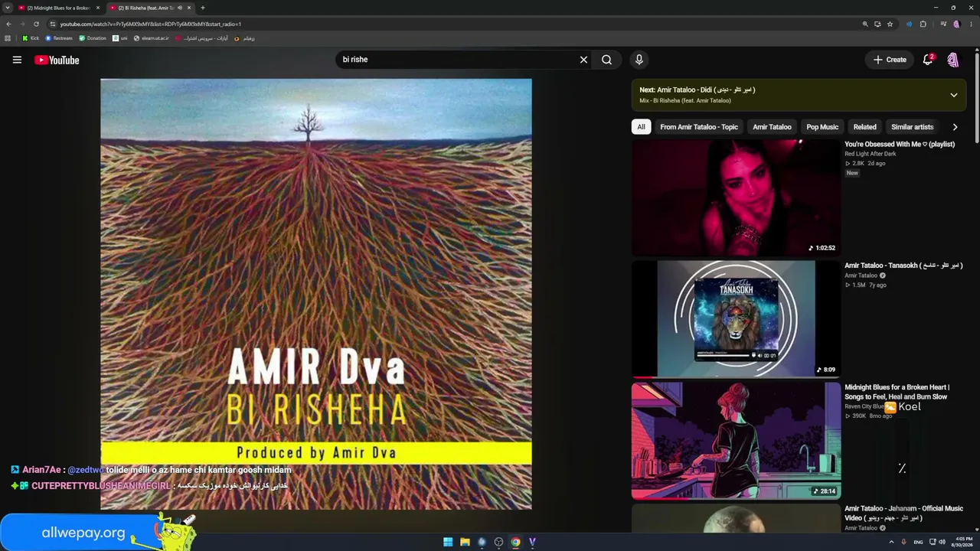
Task: Open the ENG language switcher
Action: pos(918,542)
